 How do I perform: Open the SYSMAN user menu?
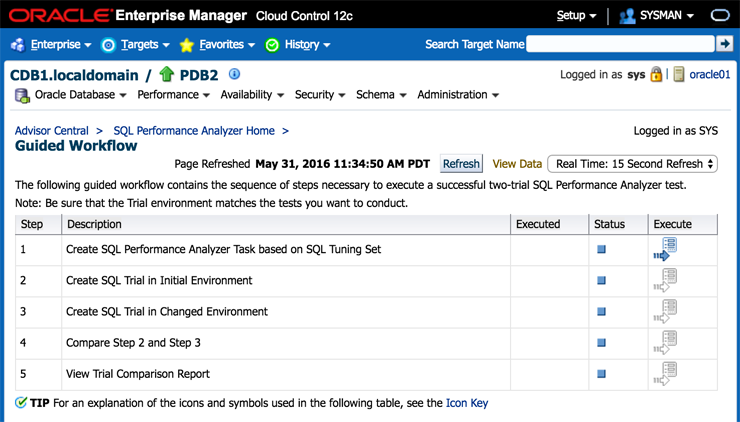point(657,16)
